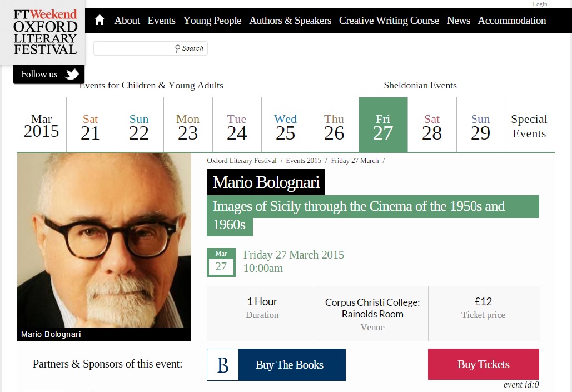The image size is (572, 392).
Task: Click the Mario Bolognari portrait photo
Action: pyautogui.click(x=104, y=247)
